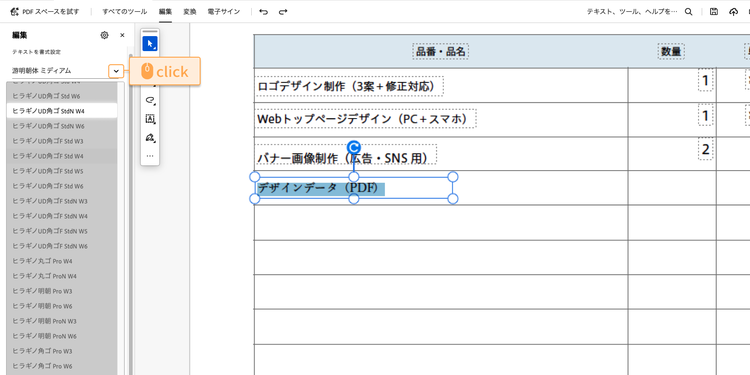Viewport: 750px width, 375px height.
Task: Choose font ヒラギノUD角ゴ StdN W6
Action: point(62,126)
